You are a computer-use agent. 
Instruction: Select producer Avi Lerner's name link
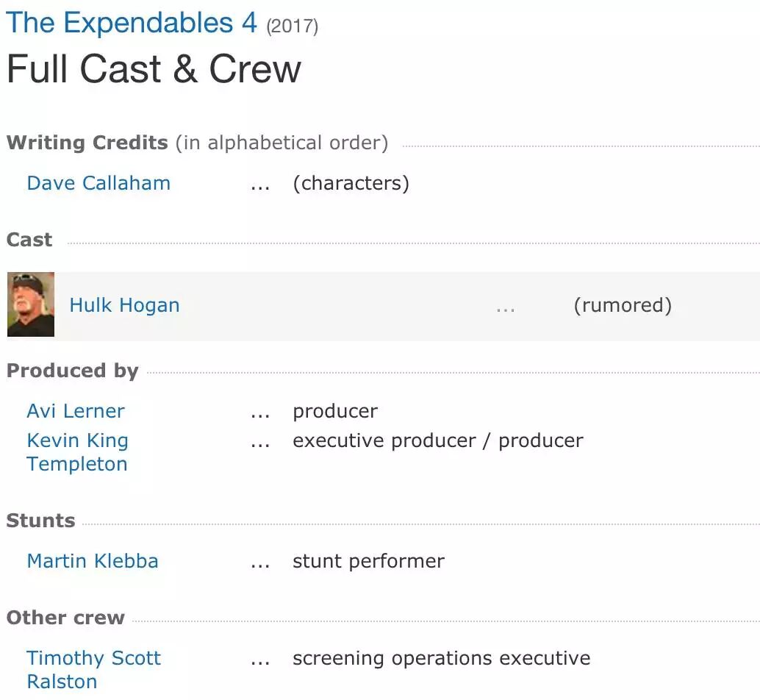pyautogui.click(x=76, y=411)
